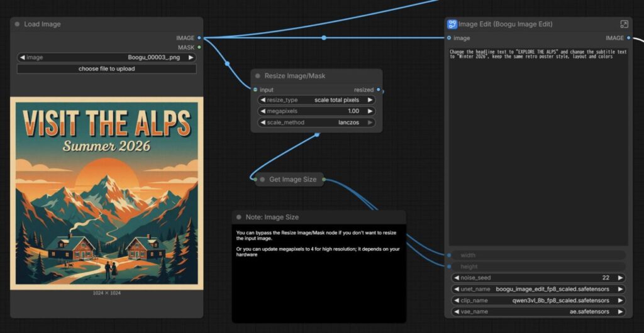Click the megapixels value 1.00
This screenshot has height=333, width=644.
353,111
